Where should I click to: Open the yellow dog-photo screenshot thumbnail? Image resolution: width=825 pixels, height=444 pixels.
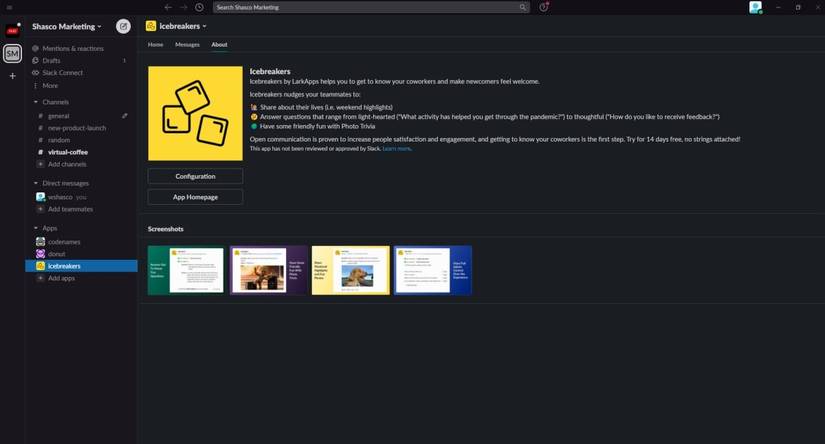(351, 270)
